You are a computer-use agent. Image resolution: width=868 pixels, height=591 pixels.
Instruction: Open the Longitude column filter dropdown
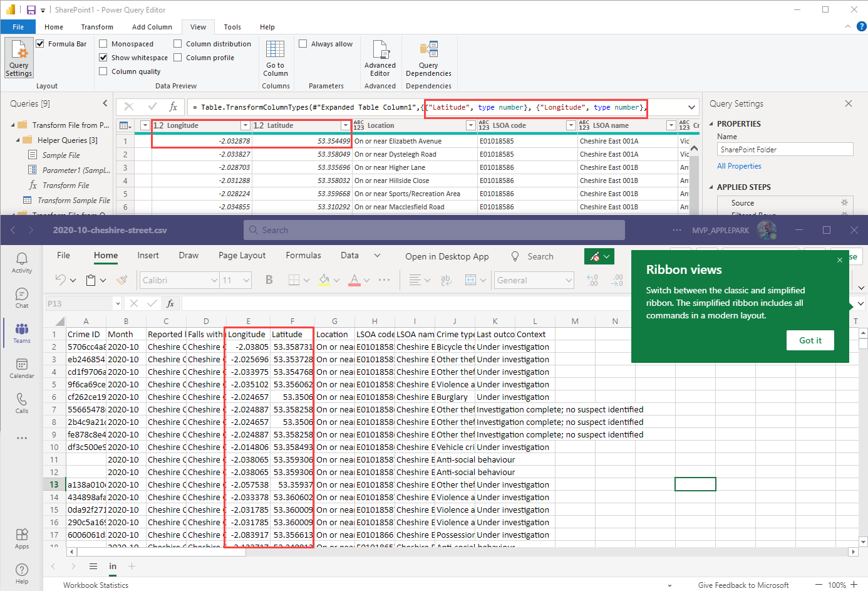[x=245, y=125]
